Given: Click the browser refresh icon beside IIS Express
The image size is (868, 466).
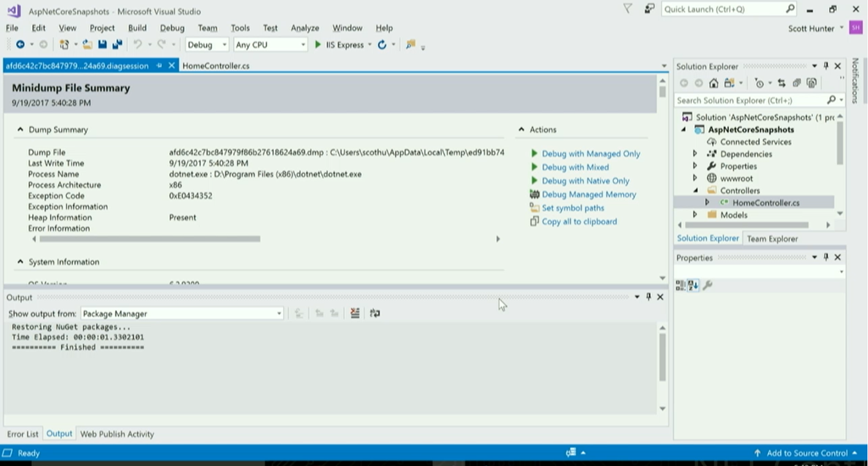Looking at the screenshot, I should (382, 45).
